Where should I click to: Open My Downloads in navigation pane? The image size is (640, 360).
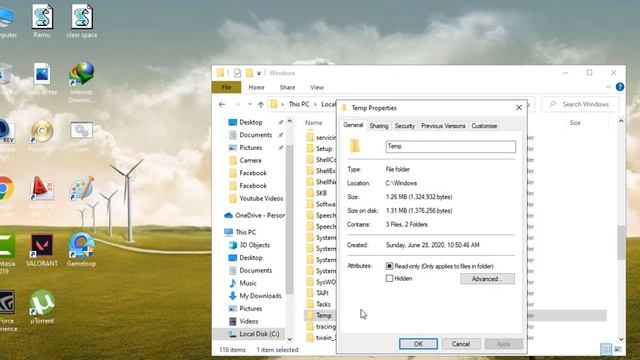[255, 296]
